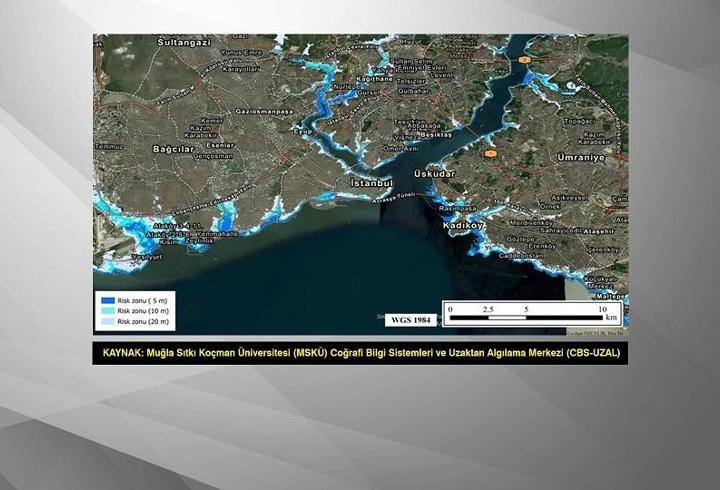This screenshot has height=490, width=720.
Task: Click the 'KAYNAK' source caption bar
Action: (360, 353)
